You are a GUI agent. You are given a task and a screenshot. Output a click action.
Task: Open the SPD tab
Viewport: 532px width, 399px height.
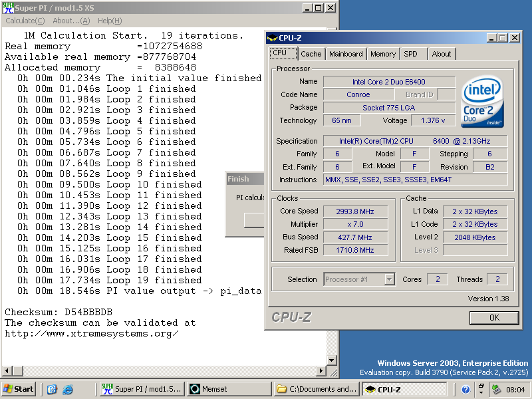pyautogui.click(x=413, y=54)
